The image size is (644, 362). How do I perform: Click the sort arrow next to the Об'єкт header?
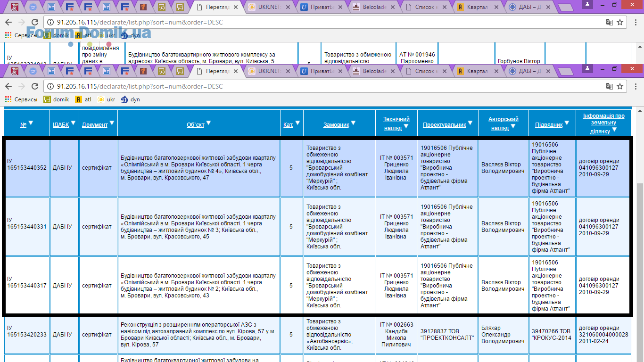[208, 123]
